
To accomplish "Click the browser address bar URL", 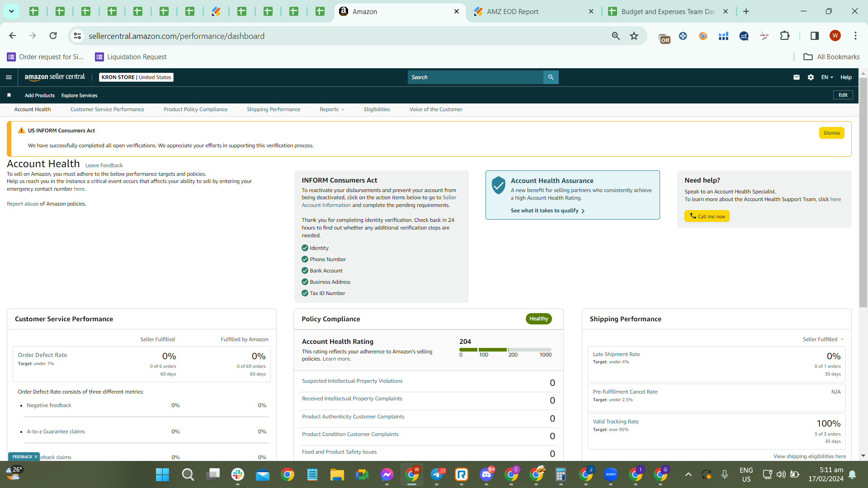I will (176, 36).
